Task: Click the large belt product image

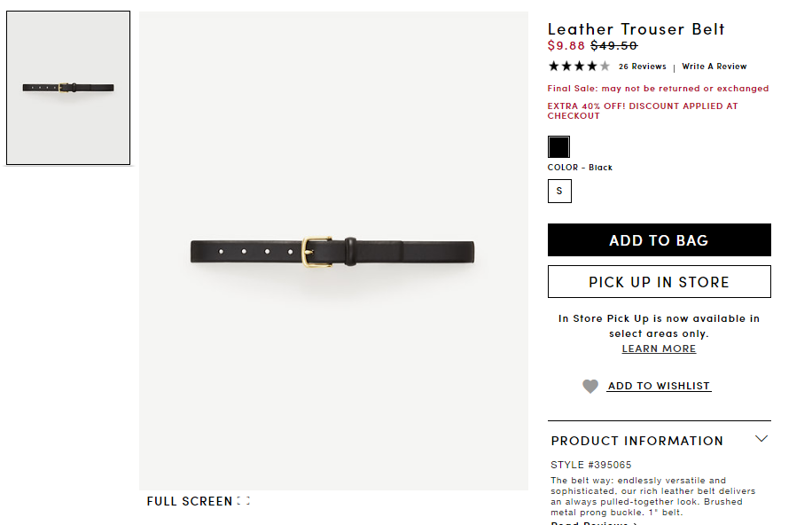Action: coord(333,251)
